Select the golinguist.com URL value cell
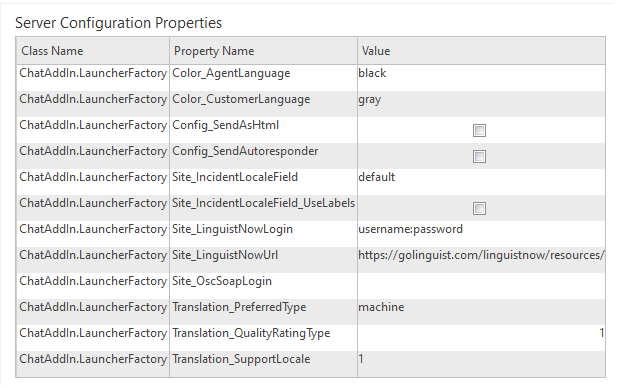 tap(481, 259)
